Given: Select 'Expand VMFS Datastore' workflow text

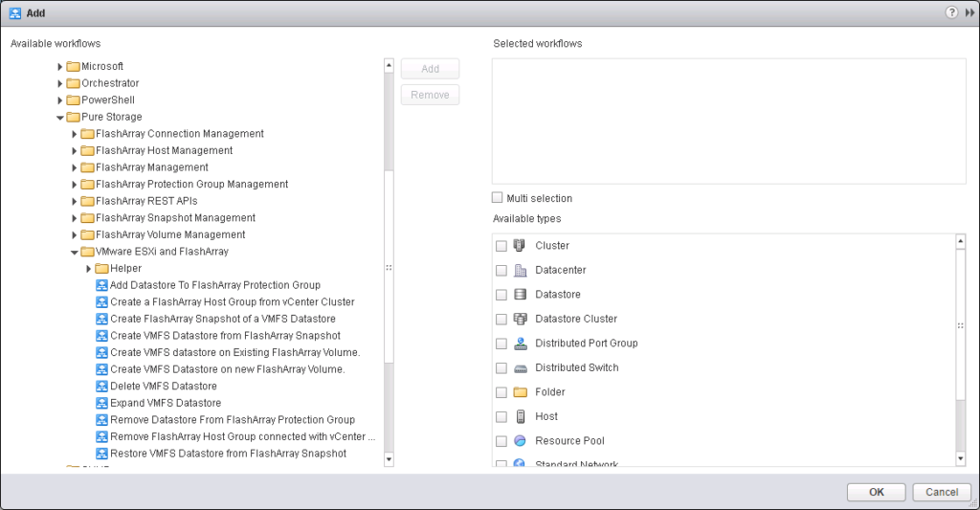Looking at the screenshot, I should pos(166,403).
